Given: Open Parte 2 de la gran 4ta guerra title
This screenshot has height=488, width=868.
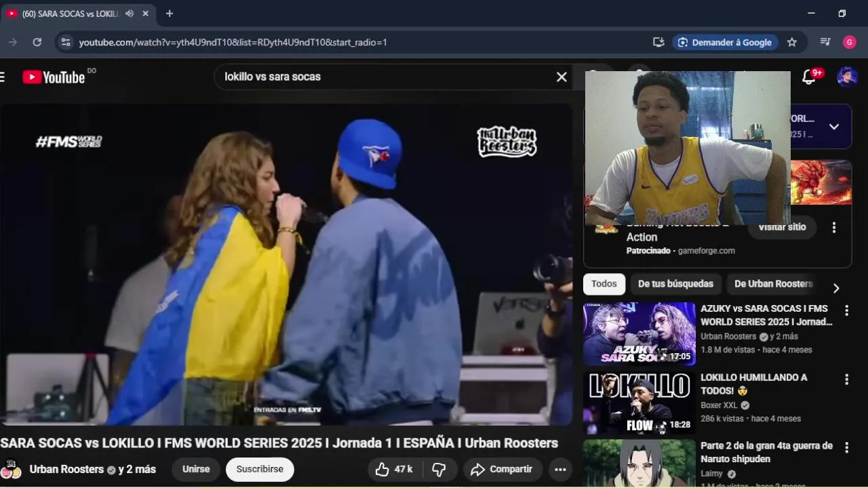Looking at the screenshot, I should (x=766, y=453).
